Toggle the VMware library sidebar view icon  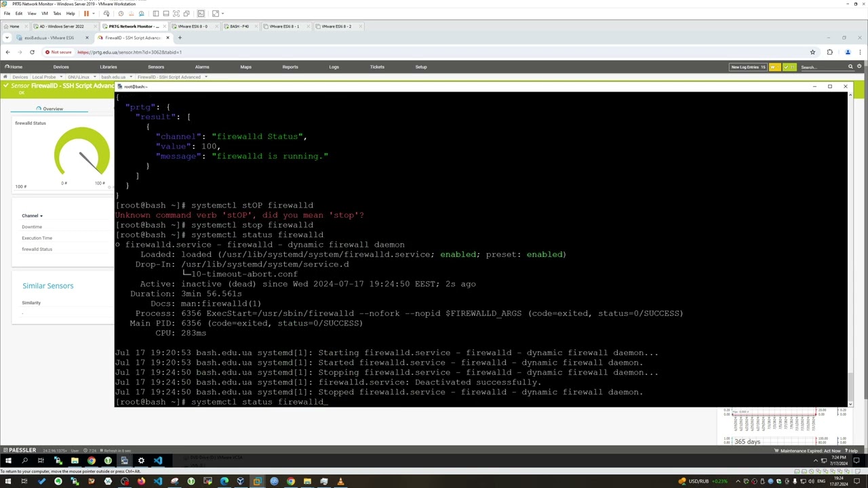tap(155, 14)
